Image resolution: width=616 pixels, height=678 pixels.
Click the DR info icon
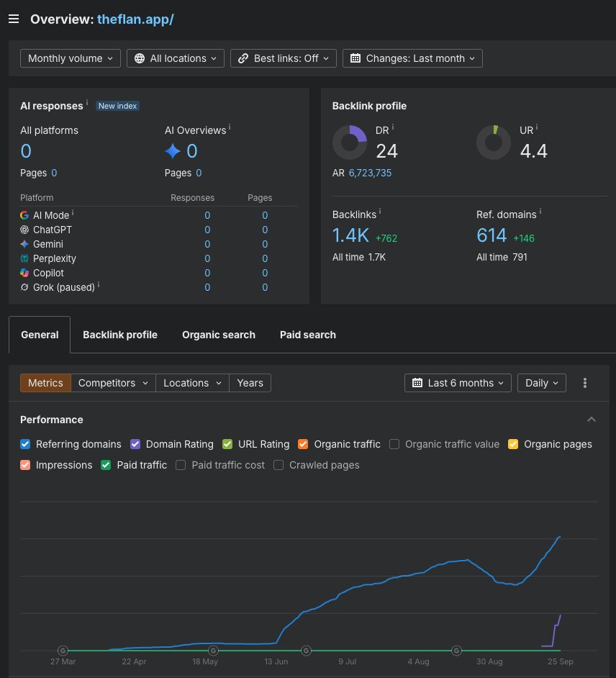point(393,127)
